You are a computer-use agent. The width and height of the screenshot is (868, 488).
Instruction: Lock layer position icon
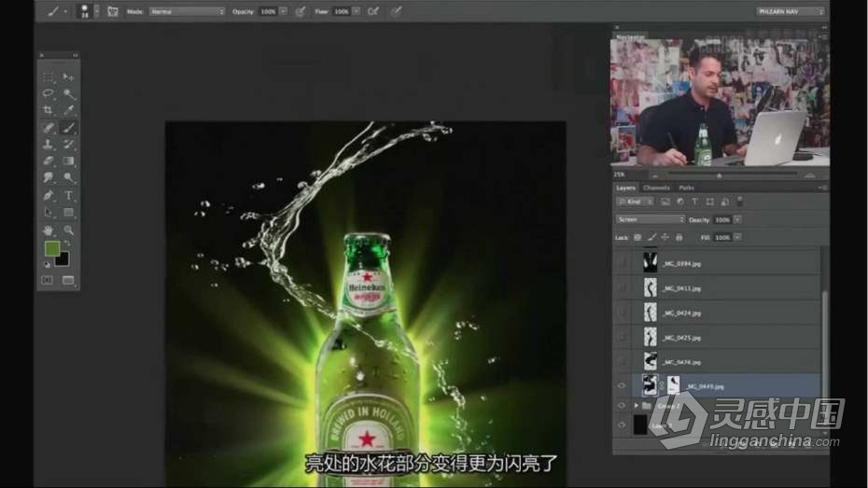pos(665,237)
